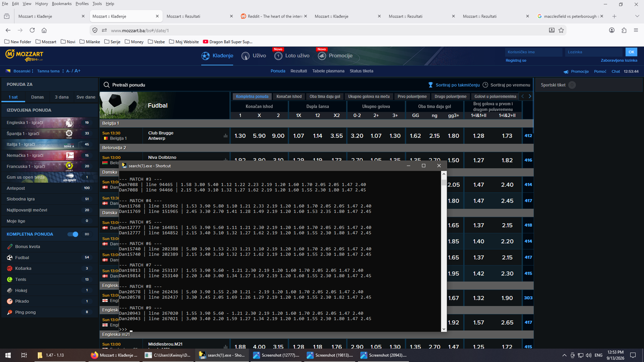Screen dimensions: 644x362
Task: Show next market tabs with right arrow
Action: (530, 97)
